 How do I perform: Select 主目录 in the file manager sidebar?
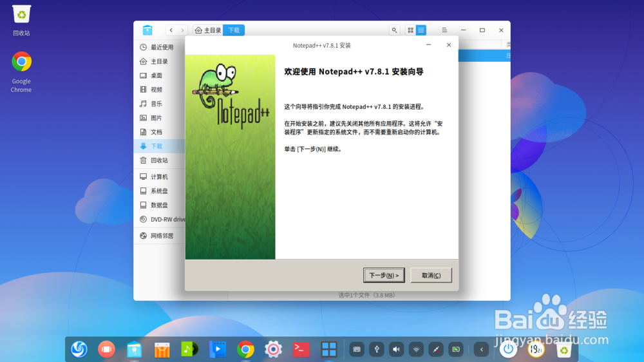pyautogui.click(x=159, y=61)
